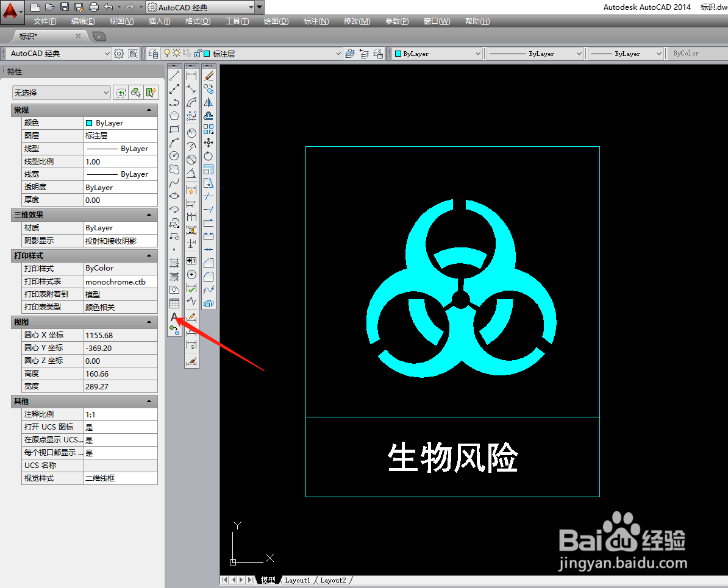
Task: Select the Explode modify tool
Action: 209,303
